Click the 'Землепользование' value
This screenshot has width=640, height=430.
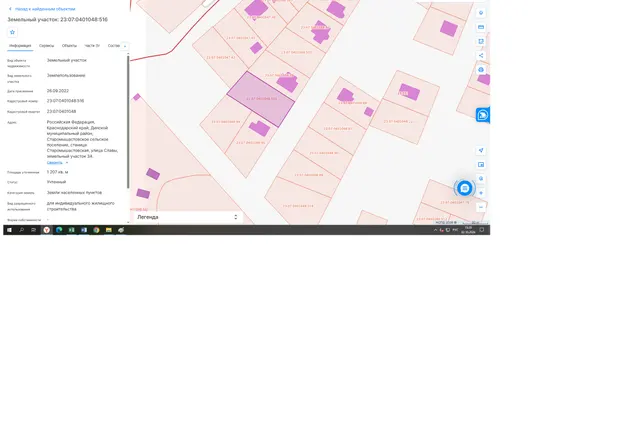point(66,75)
